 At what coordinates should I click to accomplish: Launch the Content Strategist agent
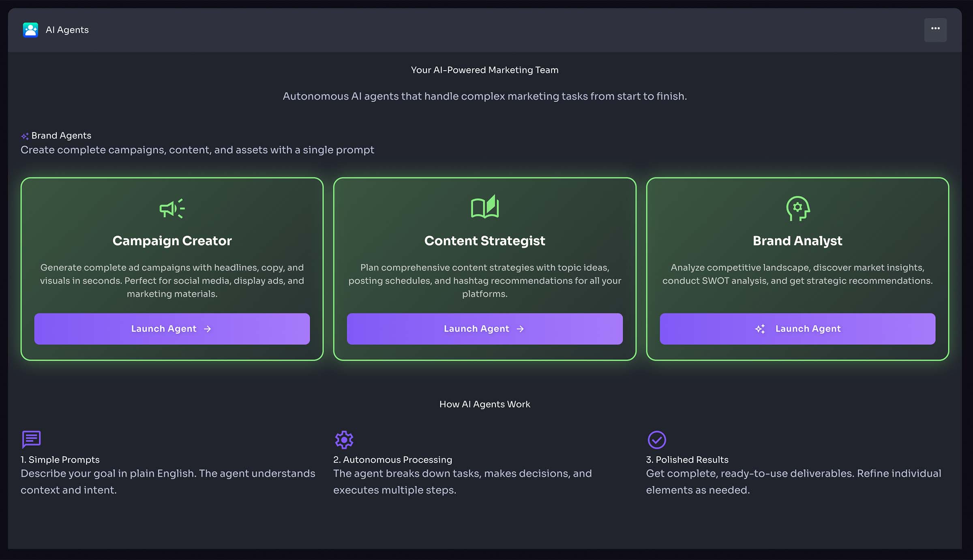tap(484, 329)
